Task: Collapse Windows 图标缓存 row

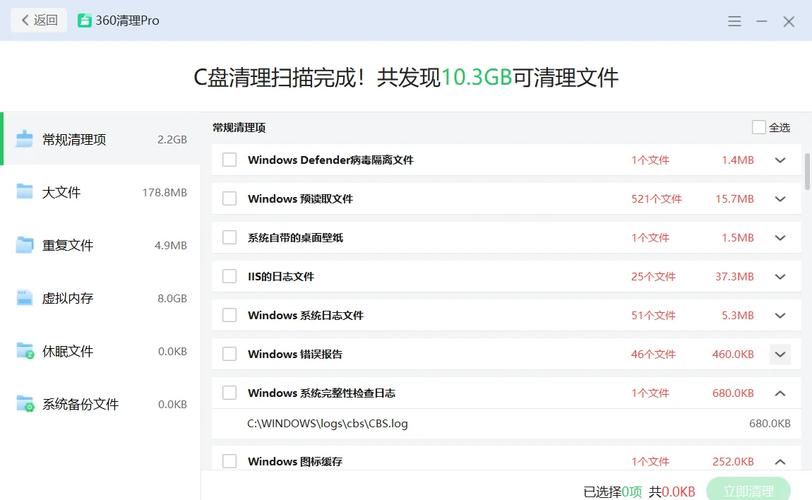Action: 780,462
